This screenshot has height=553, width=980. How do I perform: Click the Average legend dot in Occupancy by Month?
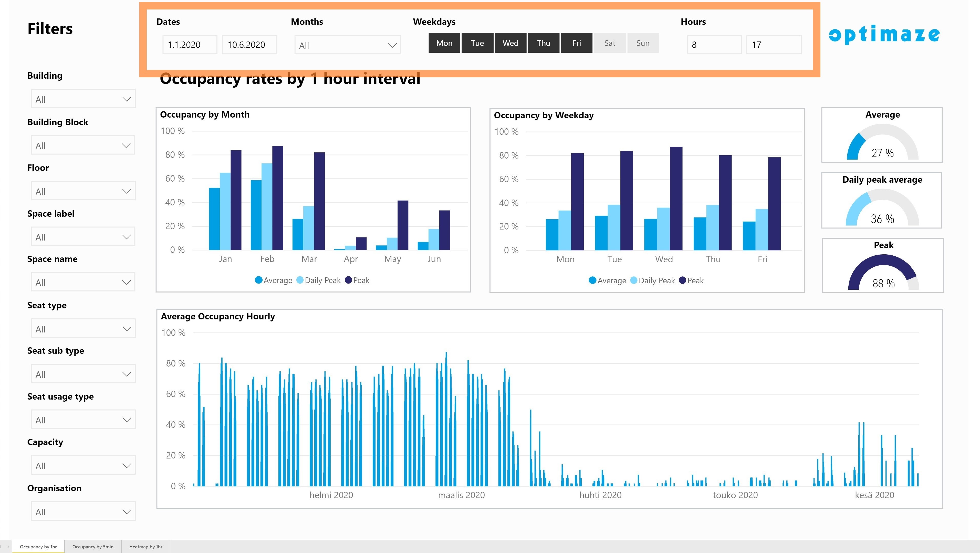click(x=259, y=280)
